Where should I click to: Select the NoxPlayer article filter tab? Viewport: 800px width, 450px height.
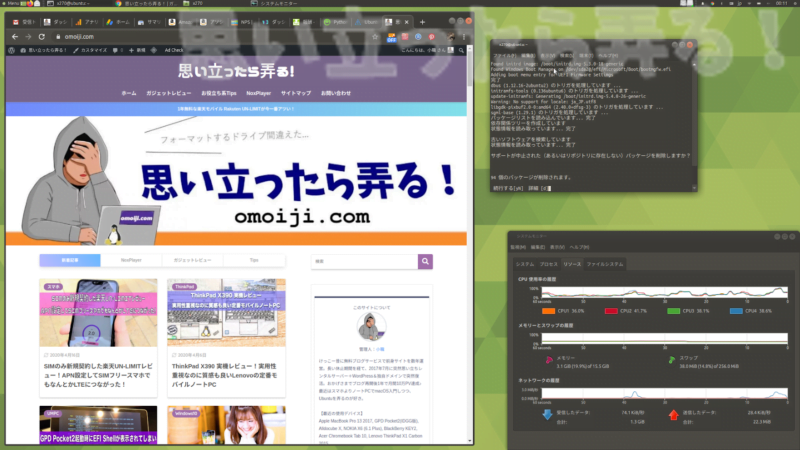131,260
